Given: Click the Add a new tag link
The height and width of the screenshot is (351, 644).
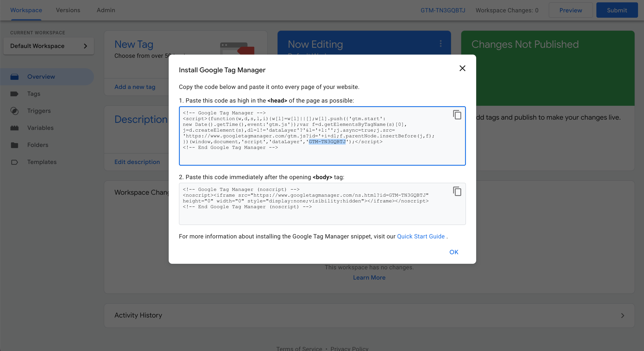Looking at the screenshot, I should point(135,87).
